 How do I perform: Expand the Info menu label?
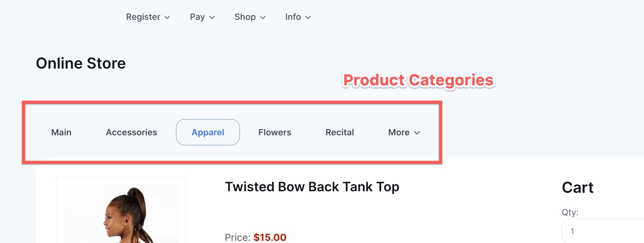(293, 17)
